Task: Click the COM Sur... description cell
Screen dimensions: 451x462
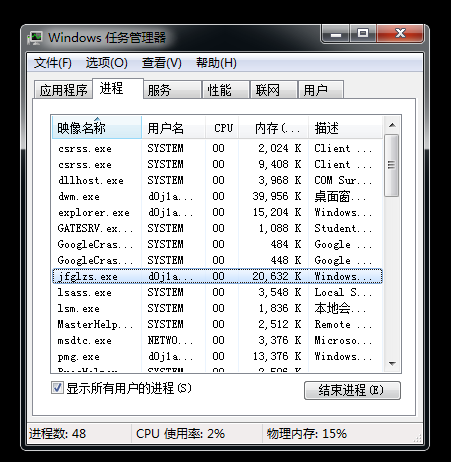Action: 343,180
